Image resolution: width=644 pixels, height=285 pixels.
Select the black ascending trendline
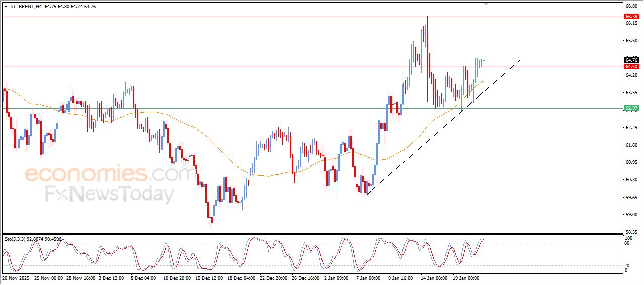pyautogui.click(x=443, y=128)
